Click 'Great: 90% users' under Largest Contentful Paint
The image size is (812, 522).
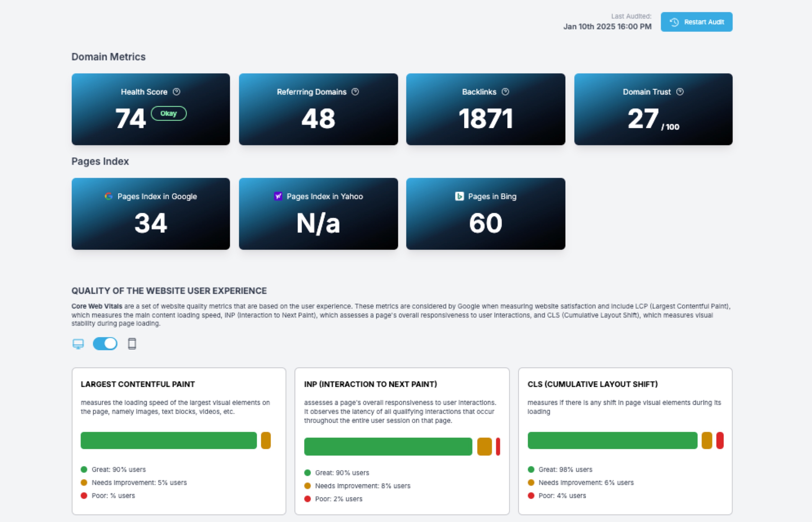tap(119, 469)
